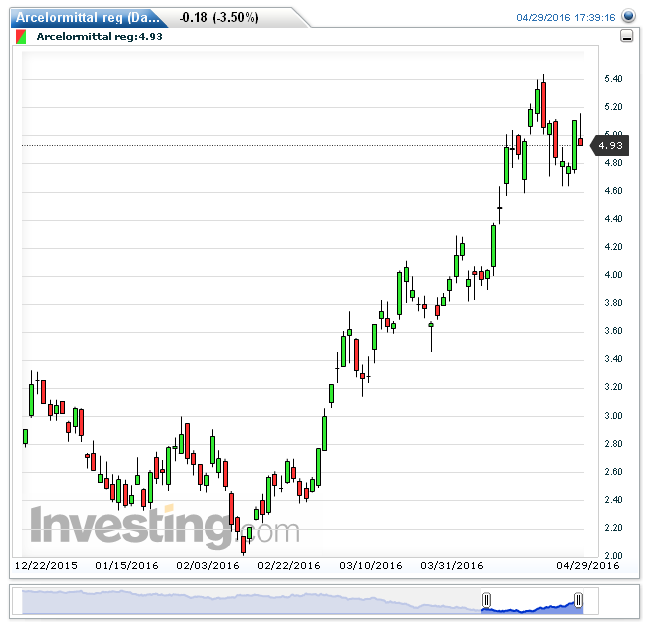This screenshot has height=627, width=650.
Task: Click the 3.40 price axis label
Action: tap(613, 358)
